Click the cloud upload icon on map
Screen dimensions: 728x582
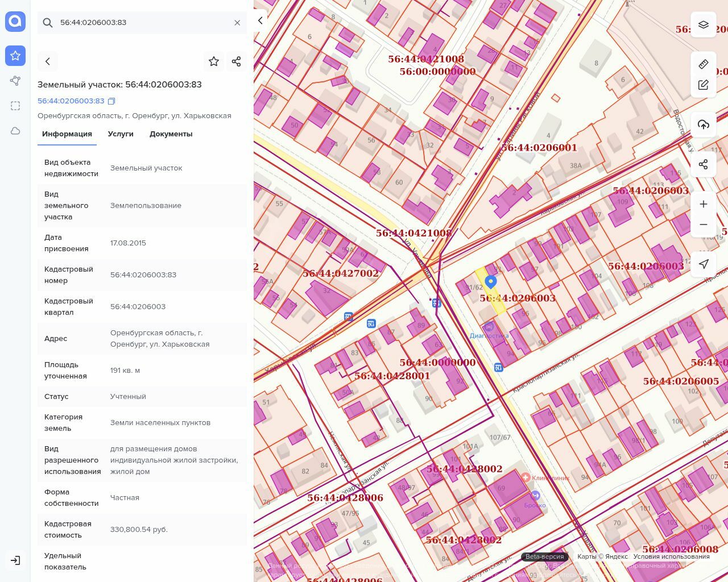pos(704,124)
